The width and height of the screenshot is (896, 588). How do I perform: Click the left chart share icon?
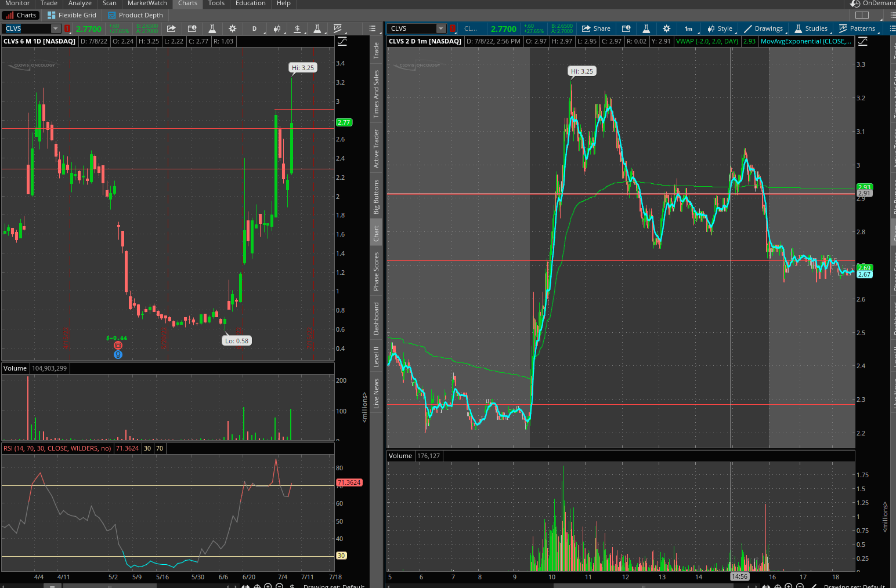[171, 28]
